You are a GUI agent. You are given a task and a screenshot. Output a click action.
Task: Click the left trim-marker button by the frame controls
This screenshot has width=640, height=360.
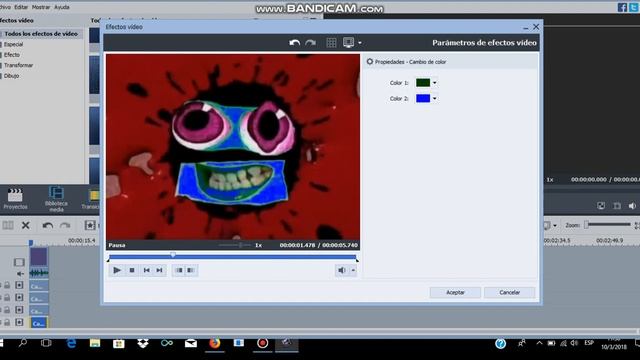(x=179, y=270)
